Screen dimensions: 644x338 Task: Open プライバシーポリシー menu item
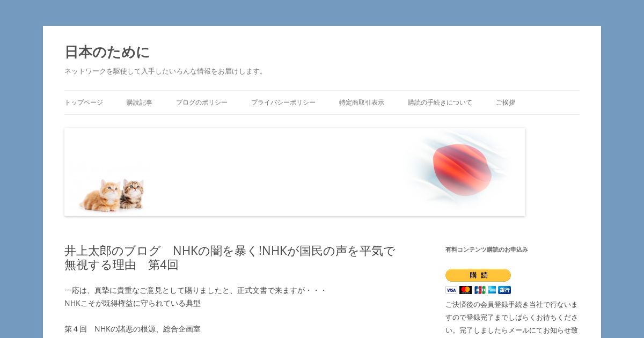point(283,102)
